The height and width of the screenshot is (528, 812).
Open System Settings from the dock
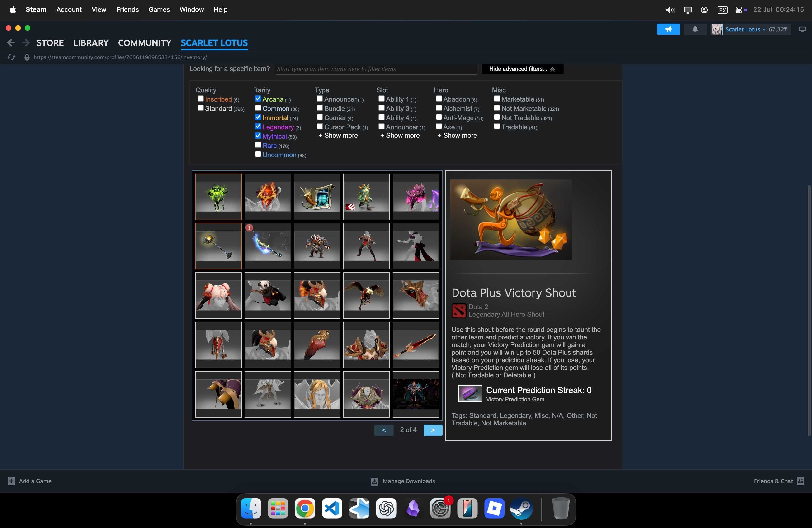[x=440, y=509]
